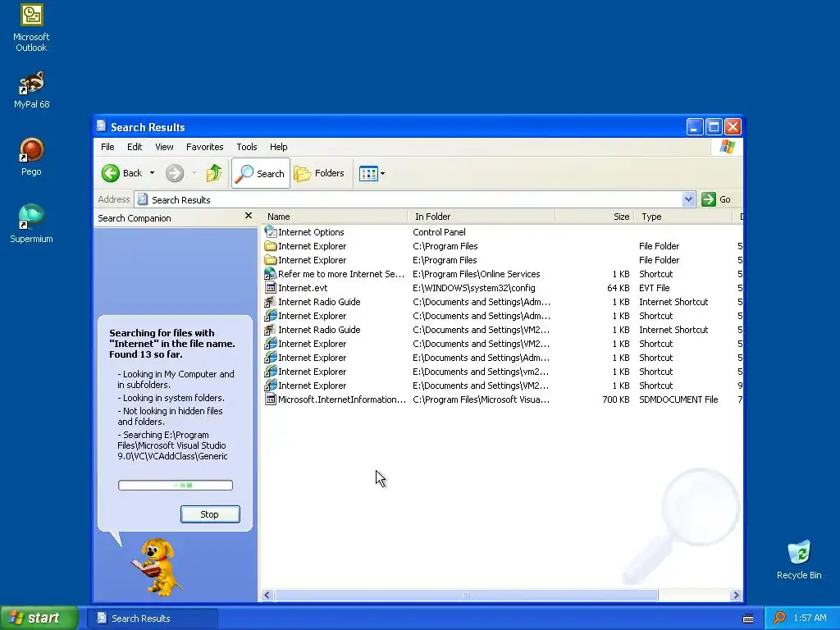Open the Recycle Bin icon
The height and width of the screenshot is (630, 840).
pyautogui.click(x=799, y=560)
